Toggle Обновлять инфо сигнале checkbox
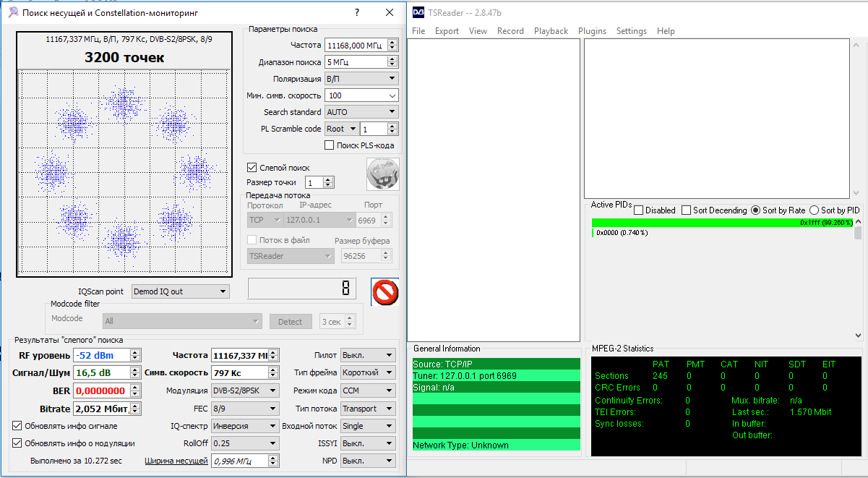Screen dimensions: 868x478 click(17, 426)
